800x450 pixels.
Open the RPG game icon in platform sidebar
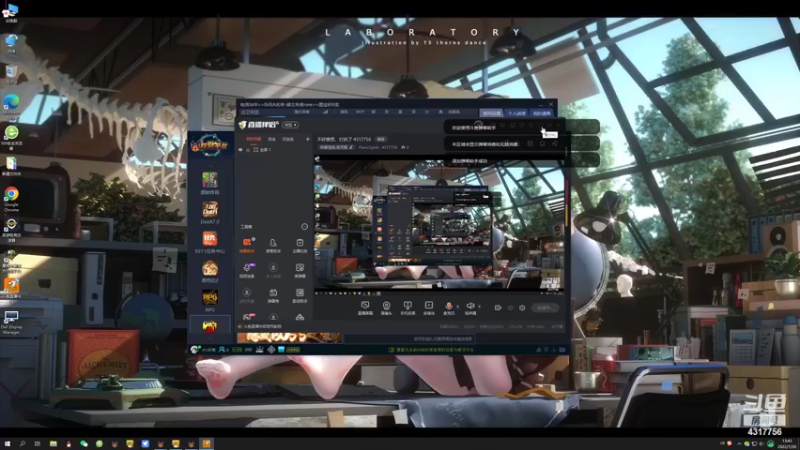pyautogui.click(x=210, y=297)
